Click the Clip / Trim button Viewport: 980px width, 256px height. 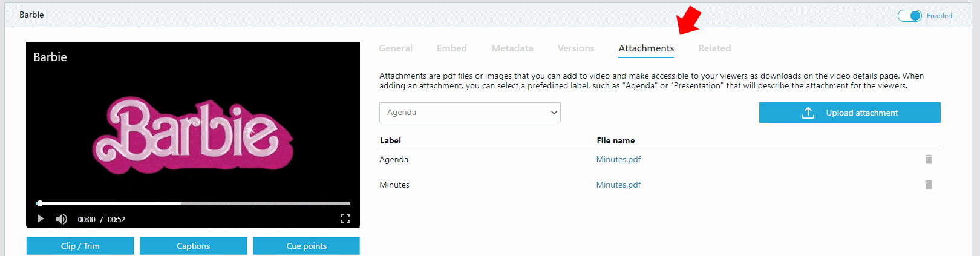click(x=80, y=246)
